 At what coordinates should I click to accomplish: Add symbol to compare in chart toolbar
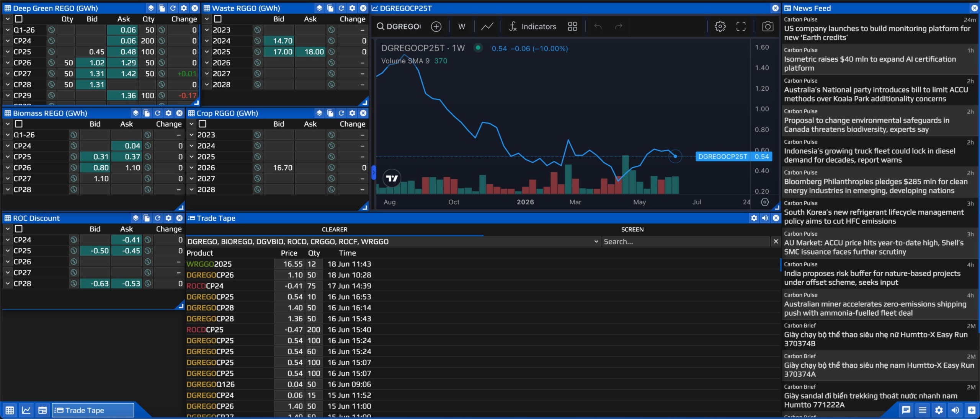(436, 26)
